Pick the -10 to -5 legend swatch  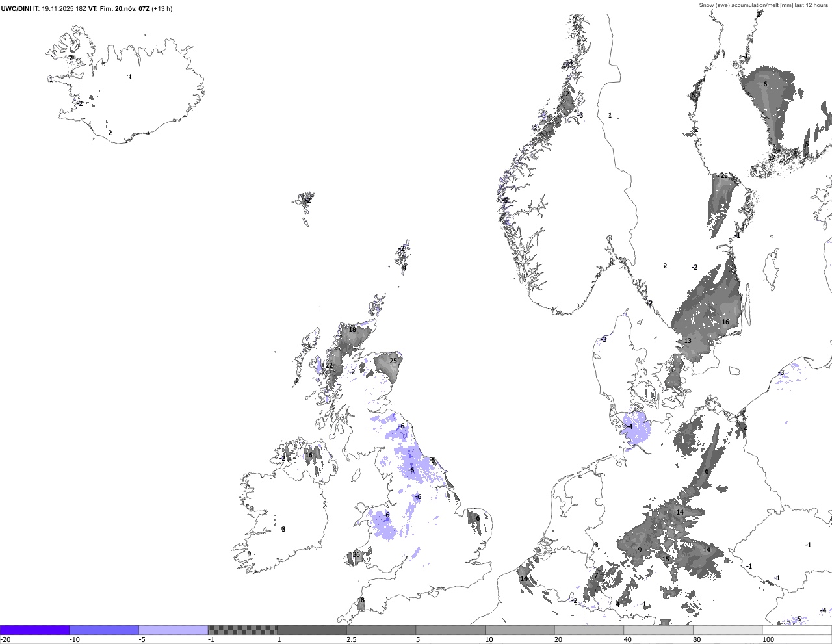click(104, 630)
